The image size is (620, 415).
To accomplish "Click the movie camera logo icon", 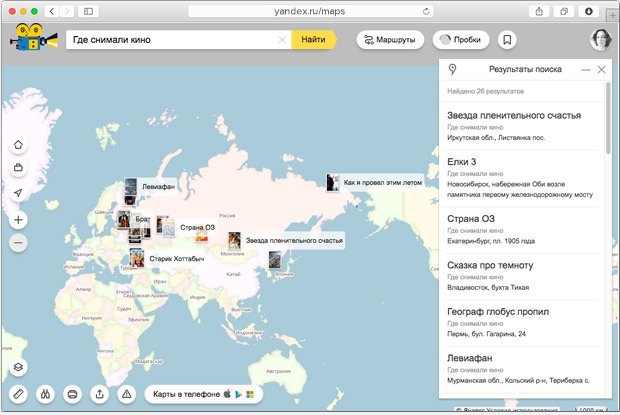I will click(x=34, y=37).
